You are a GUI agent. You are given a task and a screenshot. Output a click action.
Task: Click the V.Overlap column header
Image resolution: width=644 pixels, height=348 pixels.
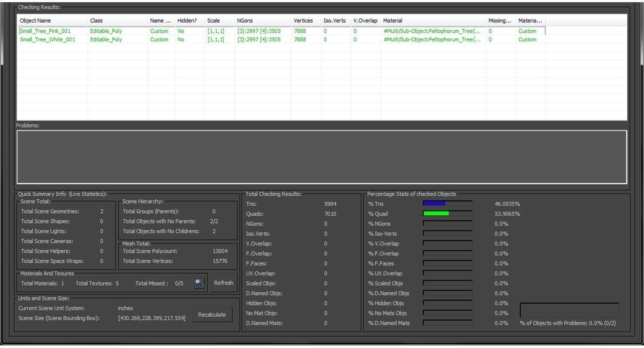coord(366,20)
